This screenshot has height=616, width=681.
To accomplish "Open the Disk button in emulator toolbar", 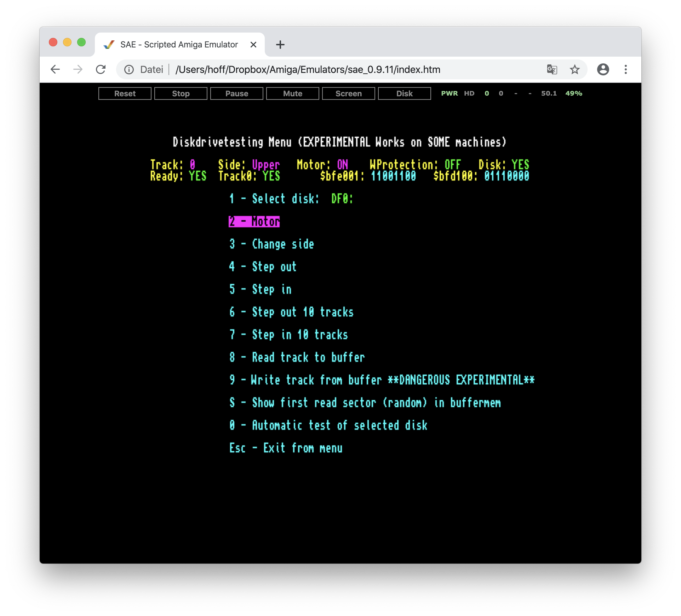I will 405,93.
